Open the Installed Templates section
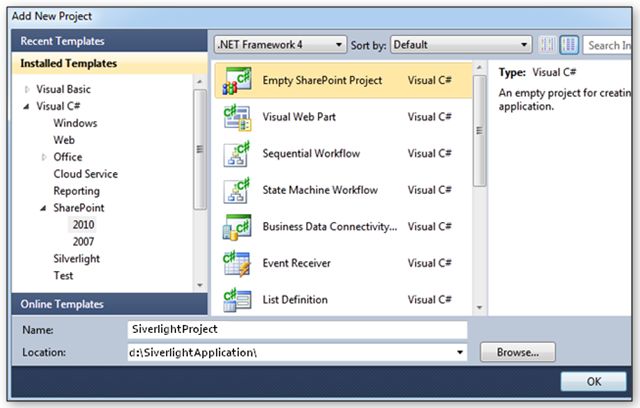Image resolution: width=640 pixels, height=408 pixels. pyautogui.click(x=109, y=63)
